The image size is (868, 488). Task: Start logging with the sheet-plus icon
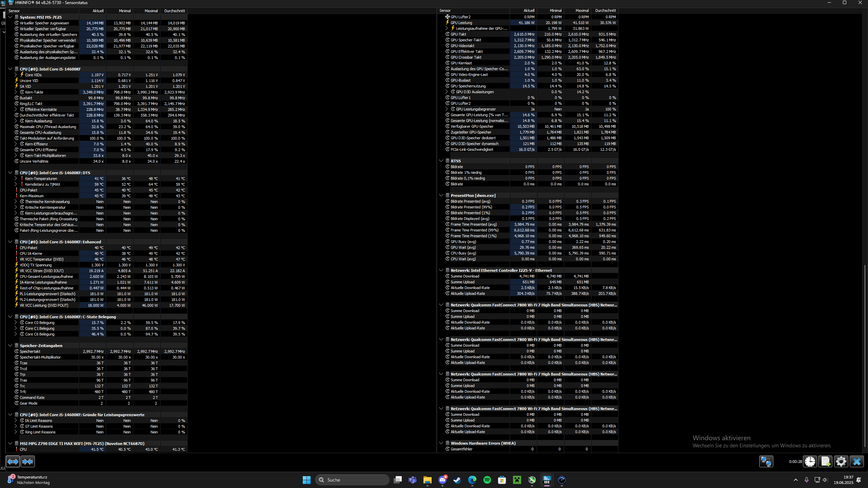826,461
